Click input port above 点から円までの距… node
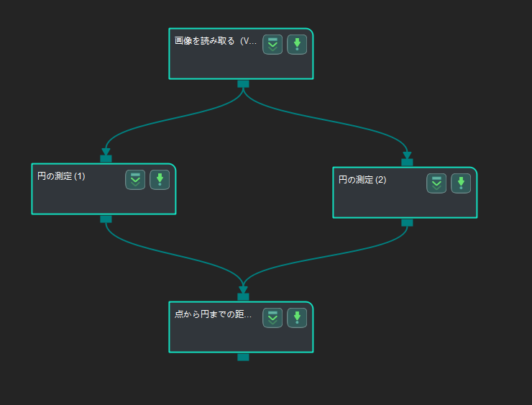The height and width of the screenshot is (405, 532). [243, 296]
